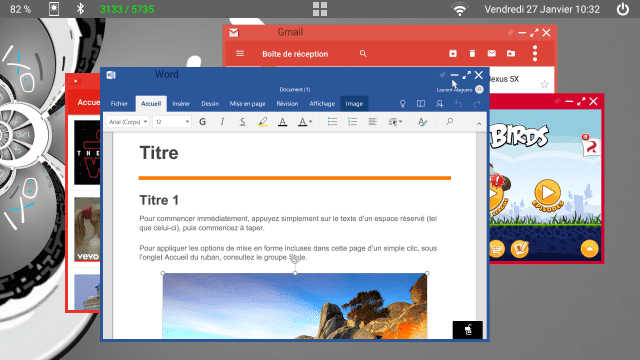Insert a numbered list in Word
The width and height of the screenshot is (640, 360).
pyautogui.click(x=352, y=122)
